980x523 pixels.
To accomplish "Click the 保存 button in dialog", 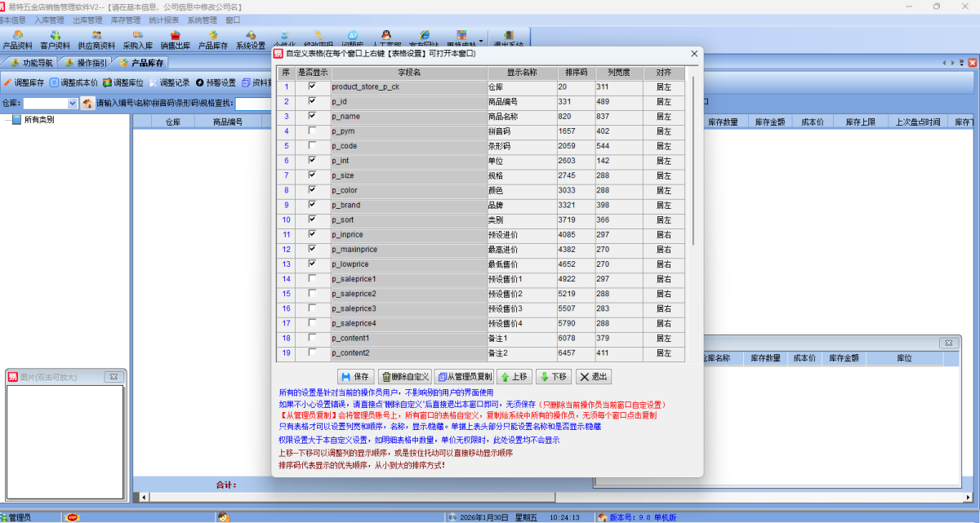I will [355, 377].
